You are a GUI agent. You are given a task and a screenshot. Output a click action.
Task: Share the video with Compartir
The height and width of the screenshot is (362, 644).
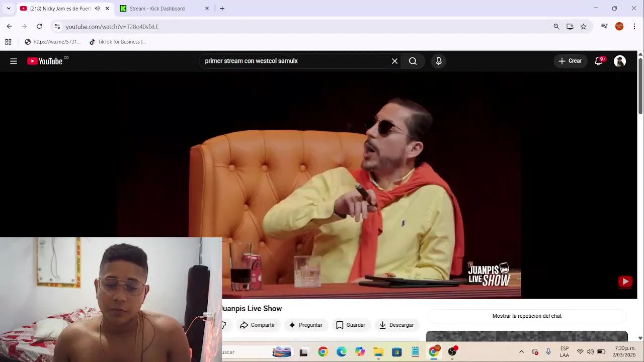[257, 325]
